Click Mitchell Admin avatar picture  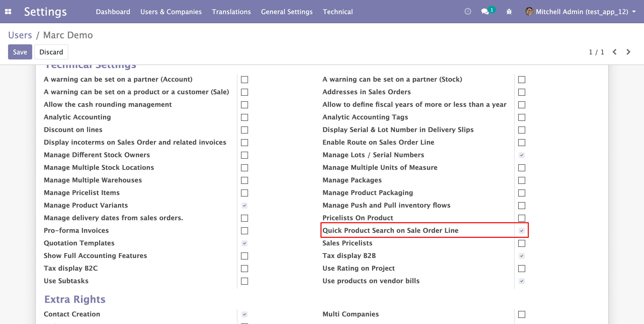coord(529,12)
